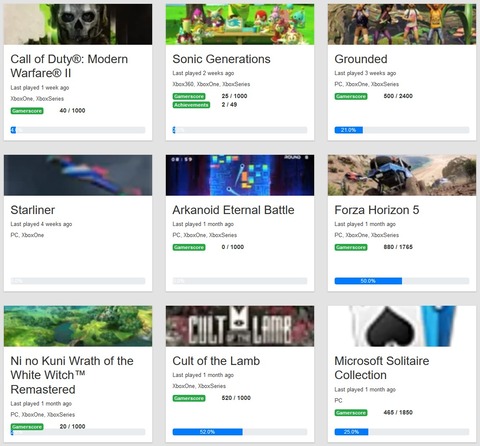480x446 pixels.
Task: Click the Cult of the Lamb title
Action: point(216,361)
